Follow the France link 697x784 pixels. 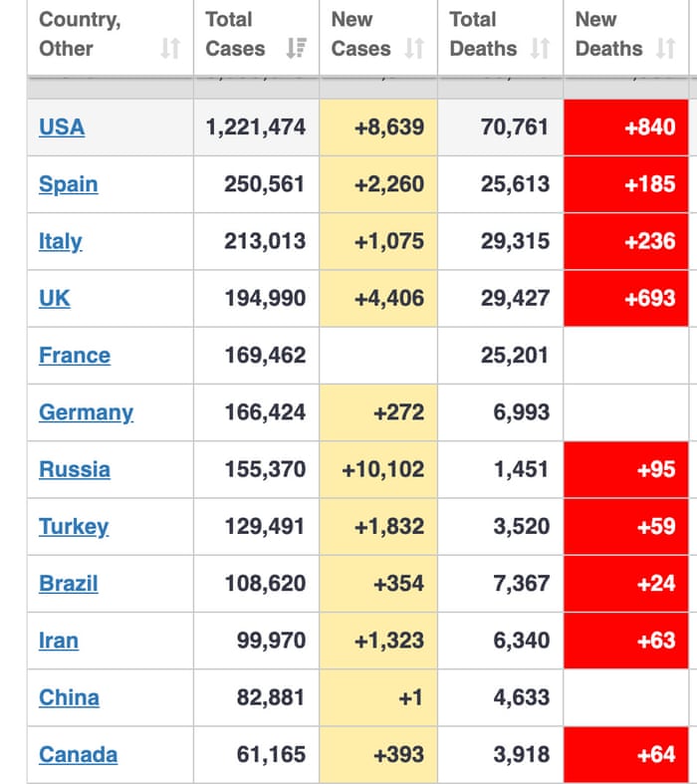click(75, 356)
